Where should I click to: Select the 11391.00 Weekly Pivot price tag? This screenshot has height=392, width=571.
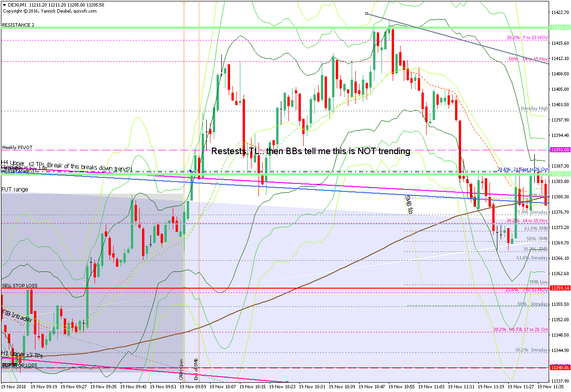pos(560,150)
